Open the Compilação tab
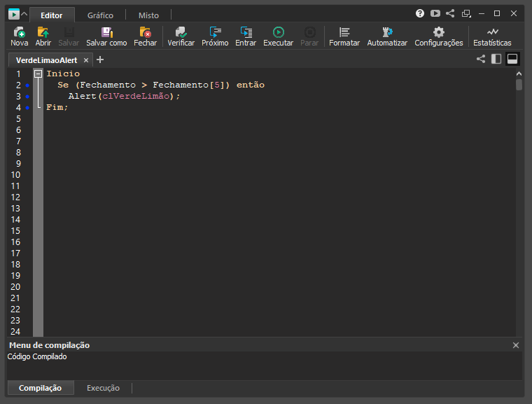 click(41, 388)
